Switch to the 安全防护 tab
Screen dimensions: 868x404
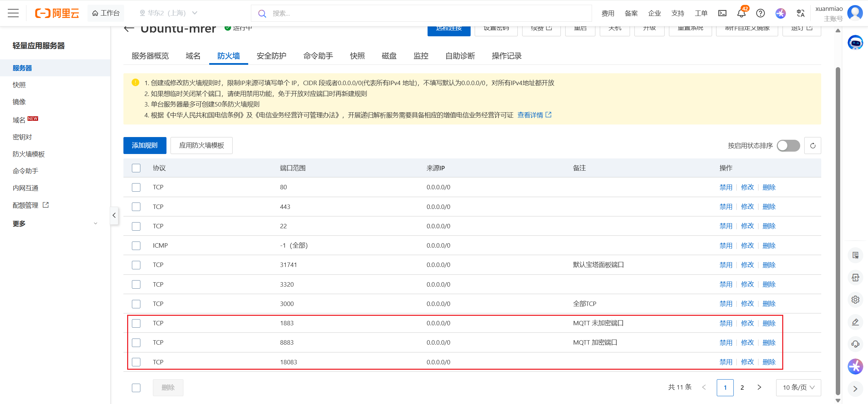click(271, 56)
